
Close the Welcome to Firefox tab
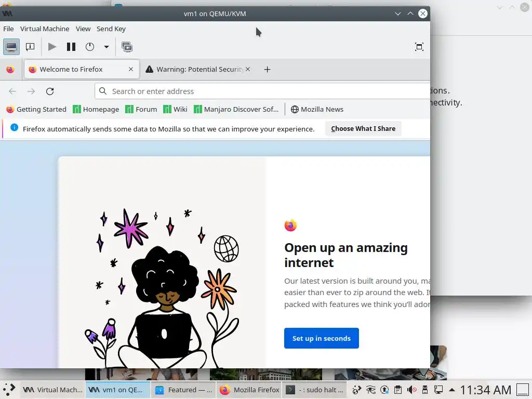pyautogui.click(x=130, y=69)
